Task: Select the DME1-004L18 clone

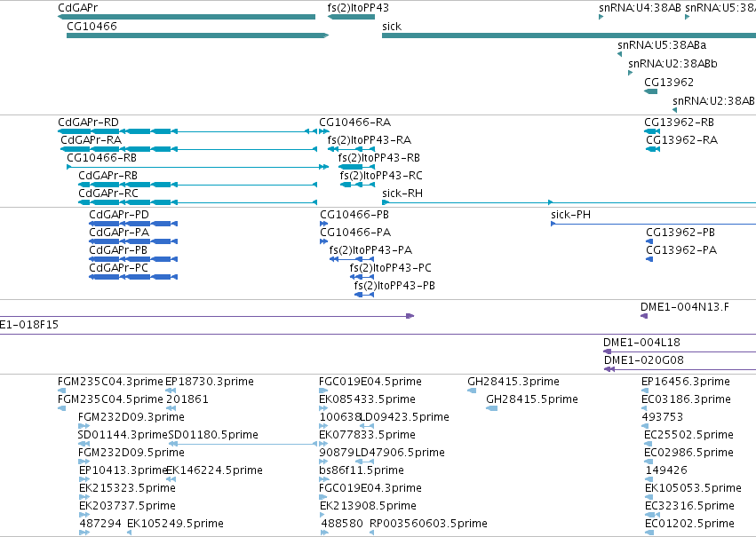Action: tap(680, 351)
